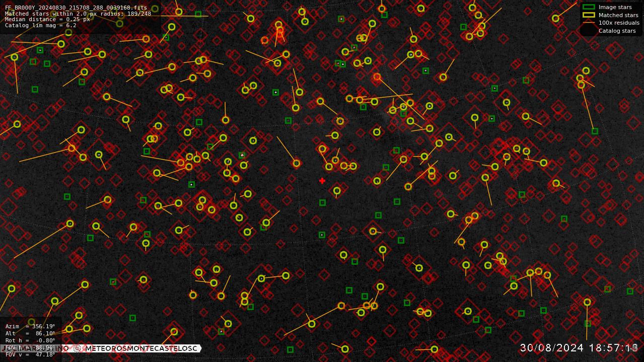Click the yellow 'Matched stars' legend marker
Viewport: 644px width, 362px height.
[x=588, y=15]
